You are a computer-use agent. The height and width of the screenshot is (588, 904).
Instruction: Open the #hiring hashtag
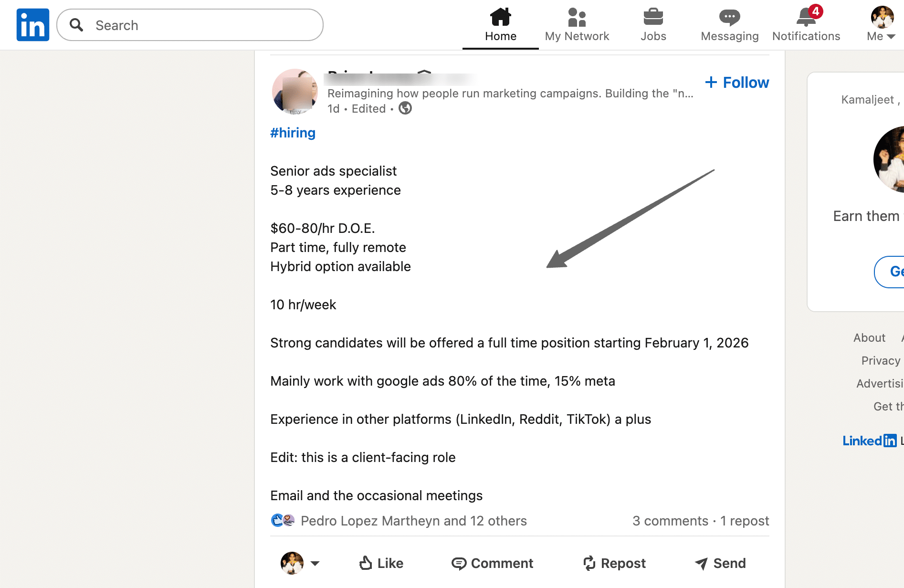click(293, 133)
